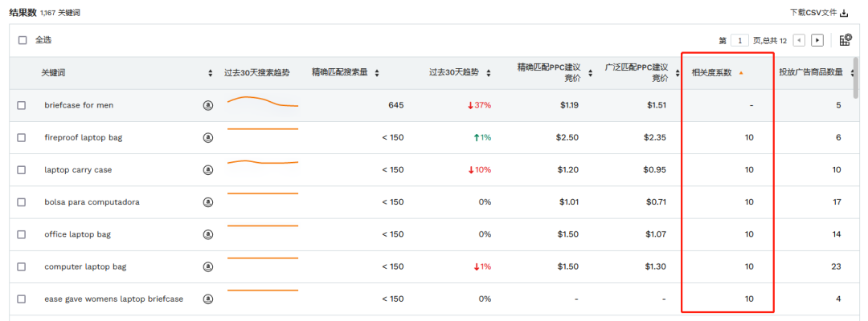Click Amazon icon for office laptop bag
The image size is (868, 321).
208,234
